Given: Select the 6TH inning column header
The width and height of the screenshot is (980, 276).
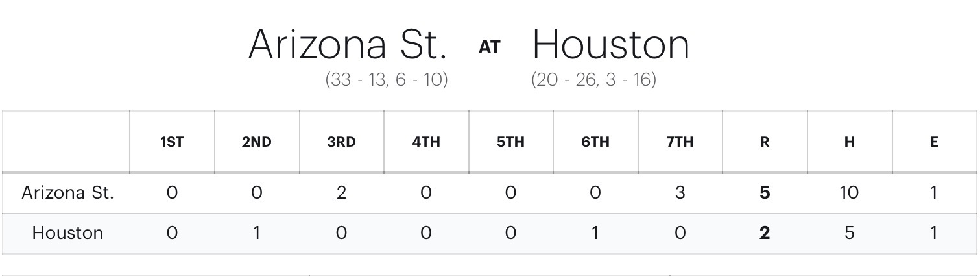Looking at the screenshot, I should (x=595, y=142).
